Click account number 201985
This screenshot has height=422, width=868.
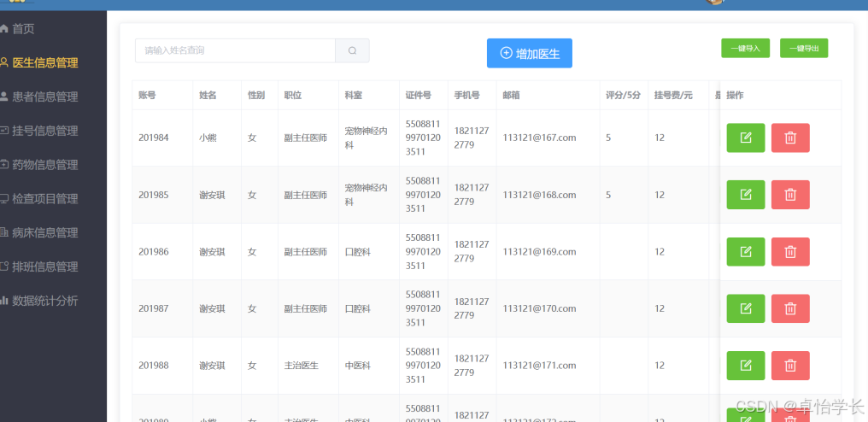153,195
